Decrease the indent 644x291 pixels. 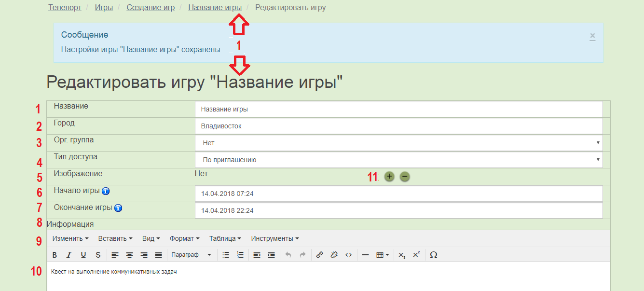tap(257, 255)
